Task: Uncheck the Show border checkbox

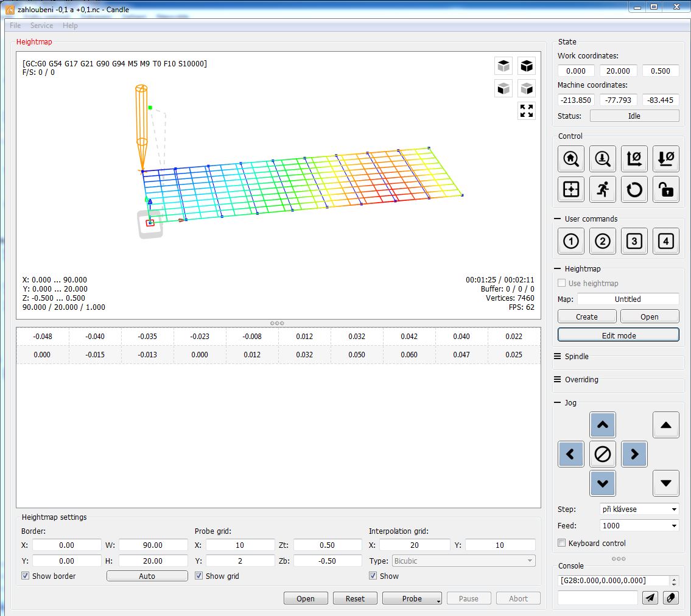Action: pyautogui.click(x=26, y=576)
